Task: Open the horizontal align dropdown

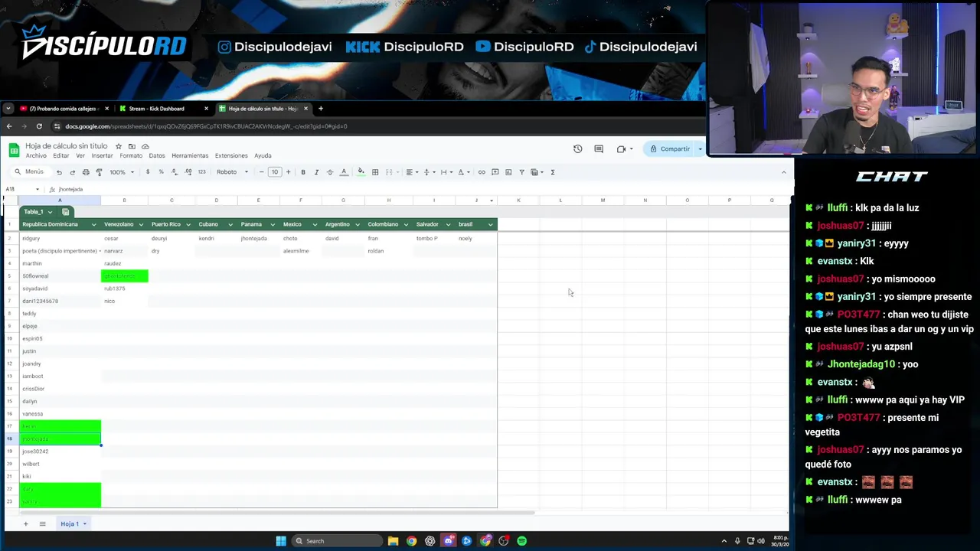Action: pos(411,172)
